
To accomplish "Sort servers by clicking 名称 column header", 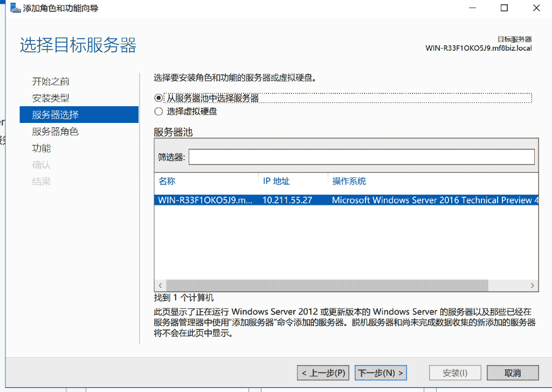I will (167, 181).
